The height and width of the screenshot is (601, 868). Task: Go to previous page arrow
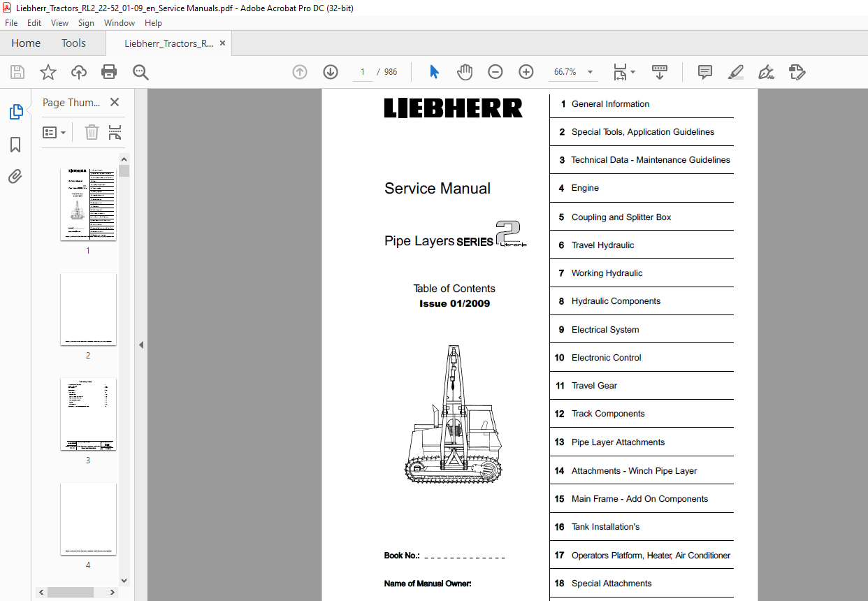(x=300, y=72)
